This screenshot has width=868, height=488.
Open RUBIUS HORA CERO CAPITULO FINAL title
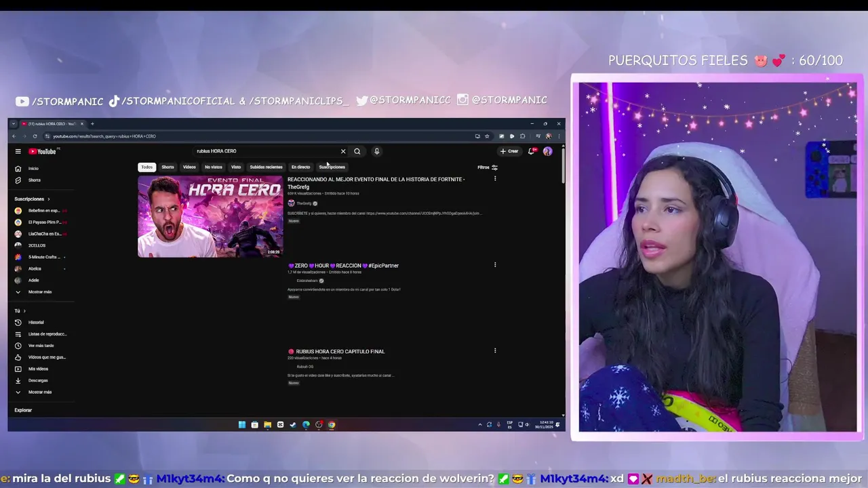click(336, 352)
